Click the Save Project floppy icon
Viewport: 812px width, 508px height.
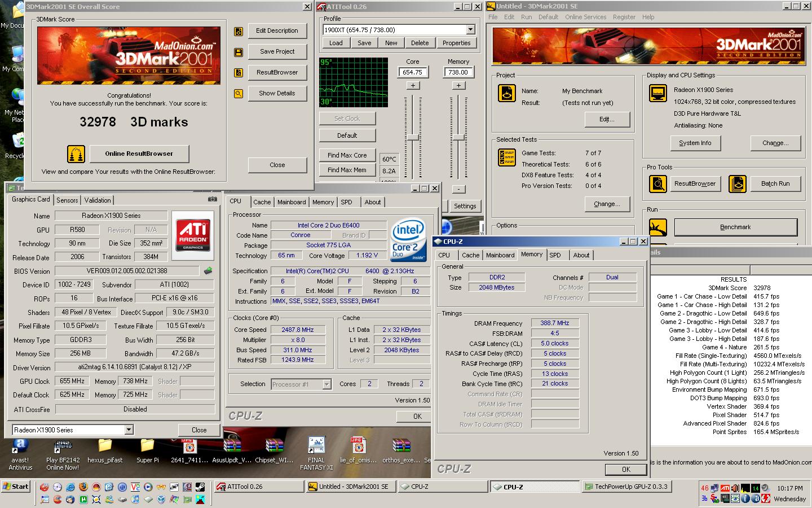click(x=239, y=52)
